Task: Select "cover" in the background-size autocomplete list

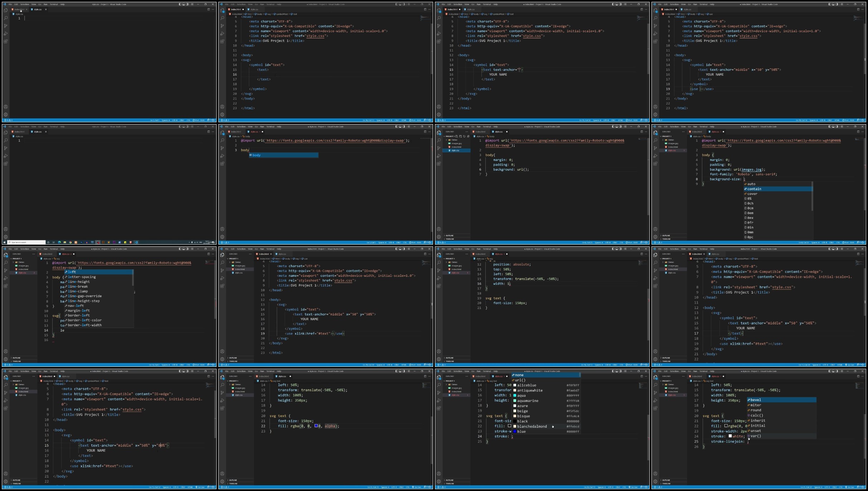Action: coord(752,194)
